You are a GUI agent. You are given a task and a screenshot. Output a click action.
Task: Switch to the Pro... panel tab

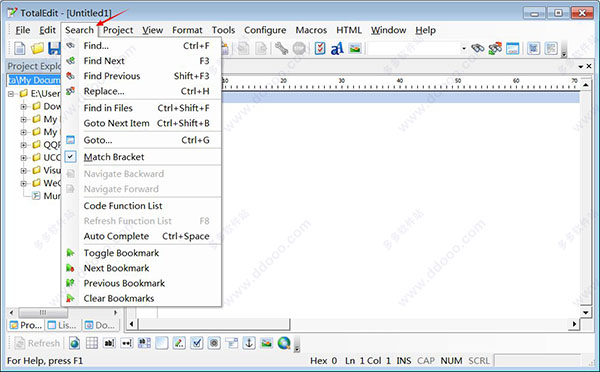coord(26,325)
